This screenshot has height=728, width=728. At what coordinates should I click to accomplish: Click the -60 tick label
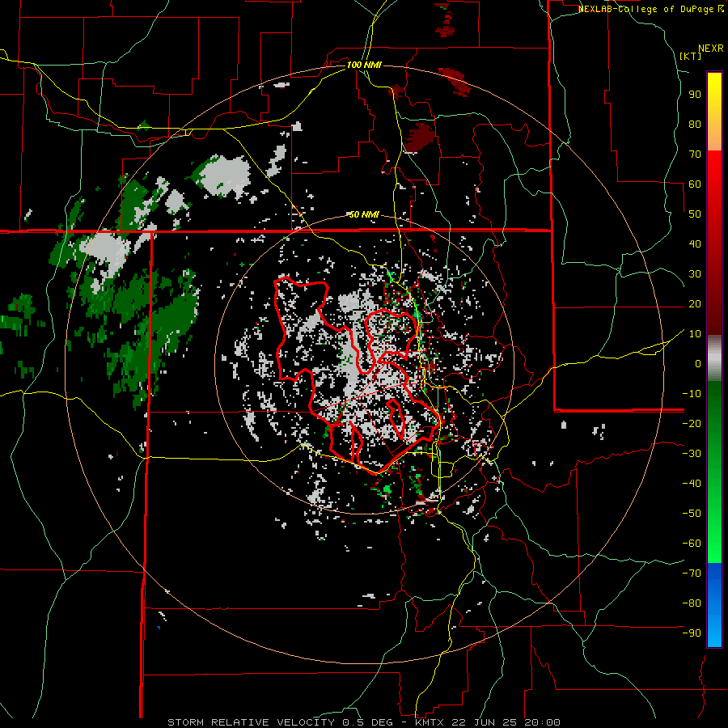pyautogui.click(x=692, y=544)
